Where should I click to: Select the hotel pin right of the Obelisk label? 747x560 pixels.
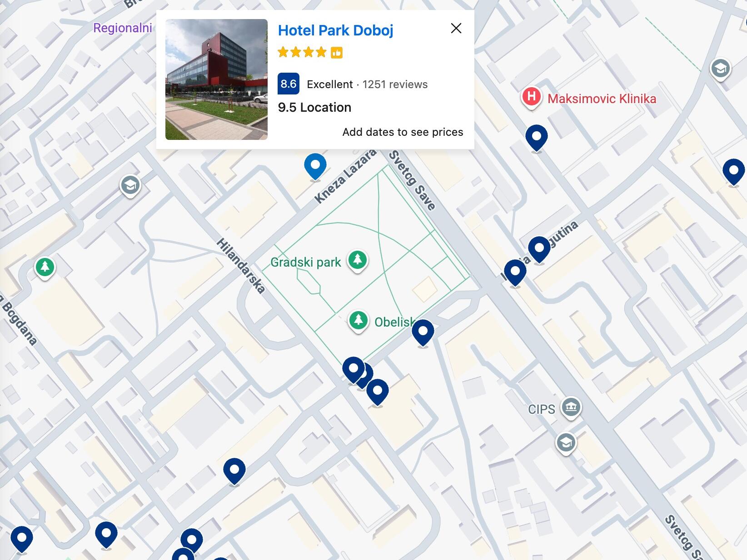tap(423, 332)
